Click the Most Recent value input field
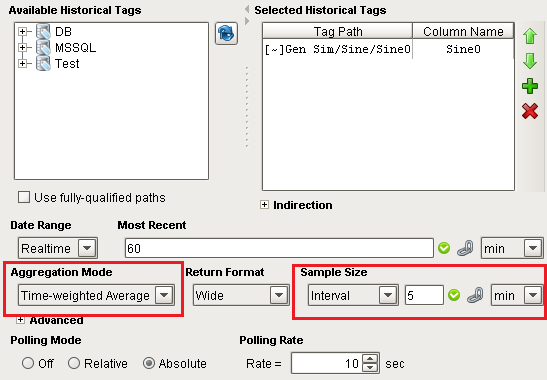Viewport: 547px width, 380px height. 279,248
